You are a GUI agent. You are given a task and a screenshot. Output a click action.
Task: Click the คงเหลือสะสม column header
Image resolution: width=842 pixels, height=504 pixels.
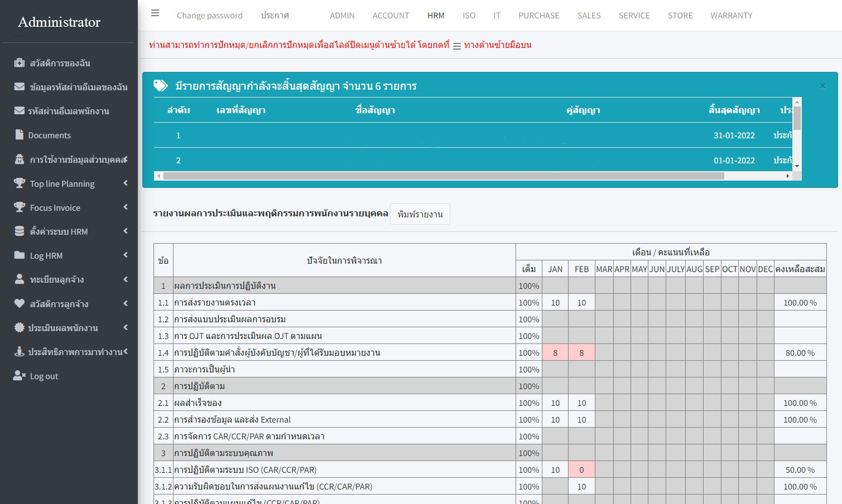coord(800,269)
